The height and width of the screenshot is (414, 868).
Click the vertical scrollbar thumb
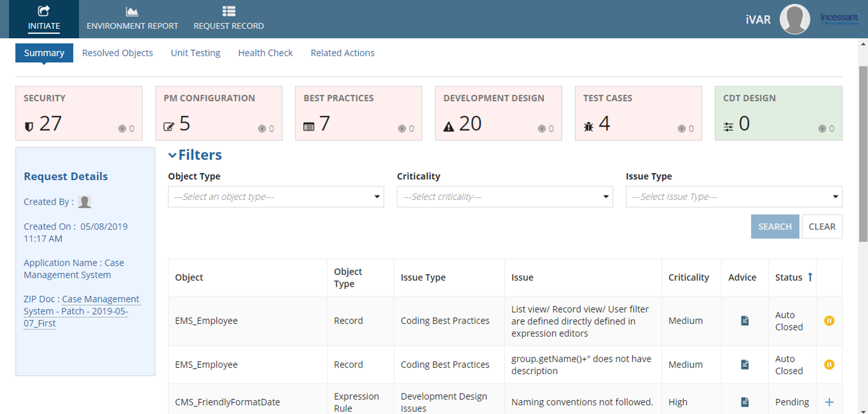[x=863, y=154]
